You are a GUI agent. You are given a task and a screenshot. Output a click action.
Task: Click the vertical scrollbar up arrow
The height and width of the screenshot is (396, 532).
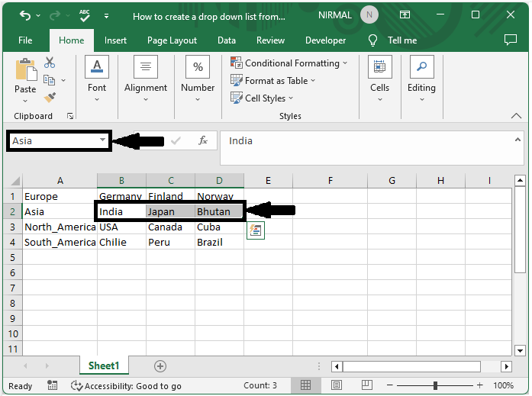[520, 180]
